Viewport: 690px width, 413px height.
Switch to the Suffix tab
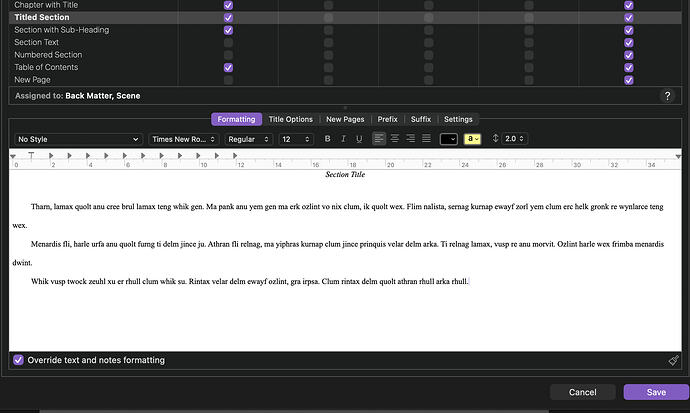[421, 119]
